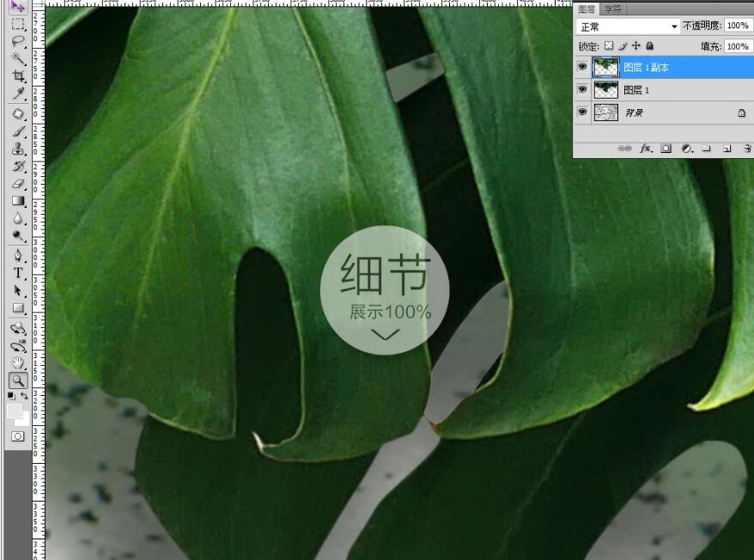Select the Crop tool
Viewport: 754px width, 560px height.
pyautogui.click(x=17, y=76)
